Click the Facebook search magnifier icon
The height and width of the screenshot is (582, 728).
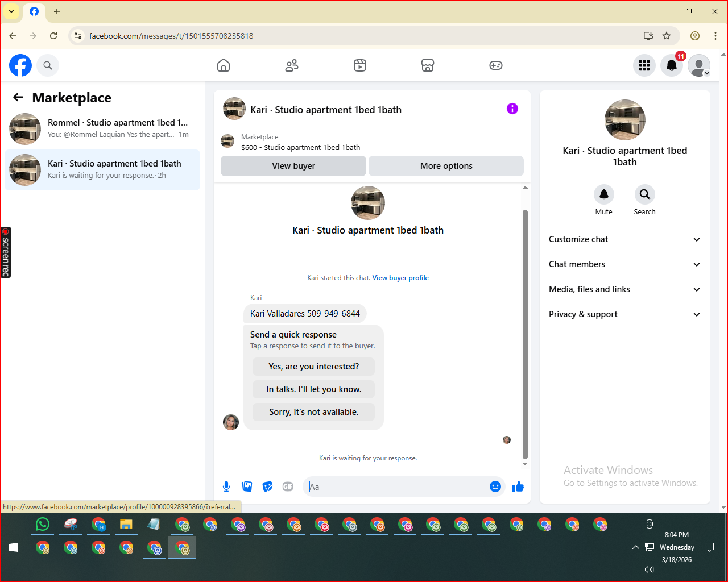click(48, 65)
